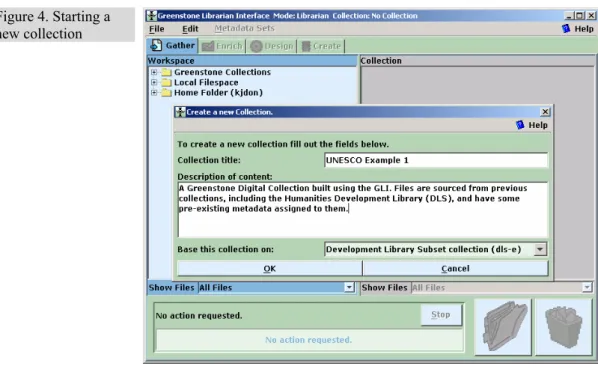The width and height of the screenshot is (598, 378).
Task: Maximize the Greenstone Librarian Interface window
Action: click(x=580, y=16)
